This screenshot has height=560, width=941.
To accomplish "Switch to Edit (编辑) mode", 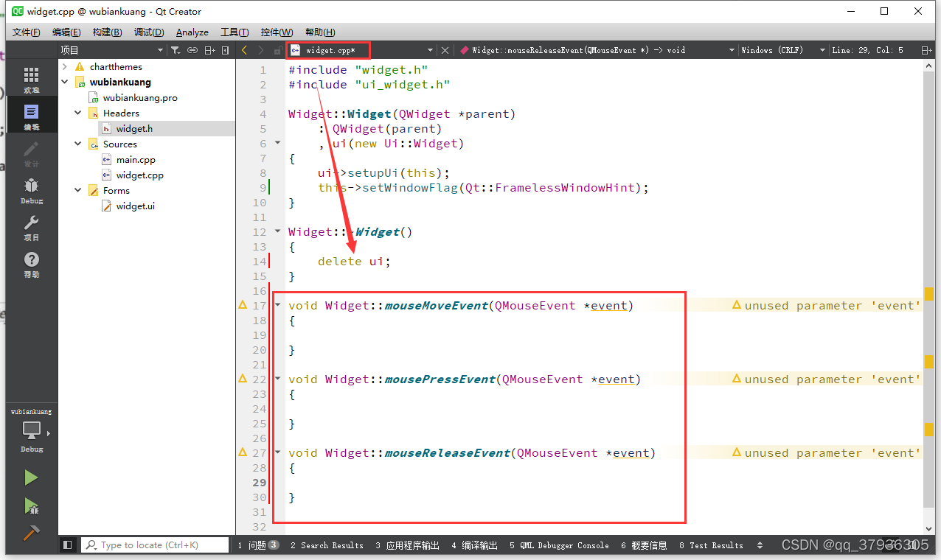I will (31, 116).
